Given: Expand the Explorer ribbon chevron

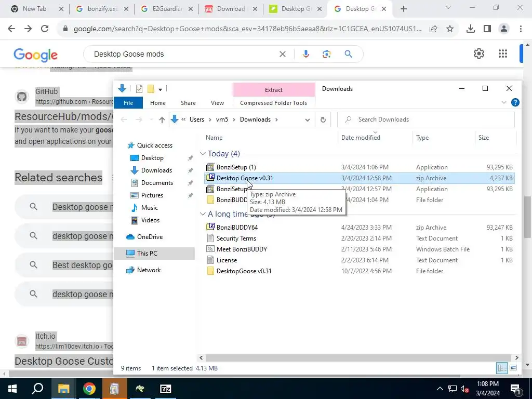Looking at the screenshot, I should tap(504, 102).
